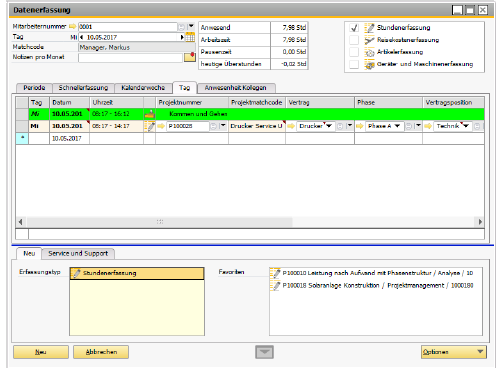
Task: Open favorite P100010 Leistung nach Aufwand
Action: 378,273
